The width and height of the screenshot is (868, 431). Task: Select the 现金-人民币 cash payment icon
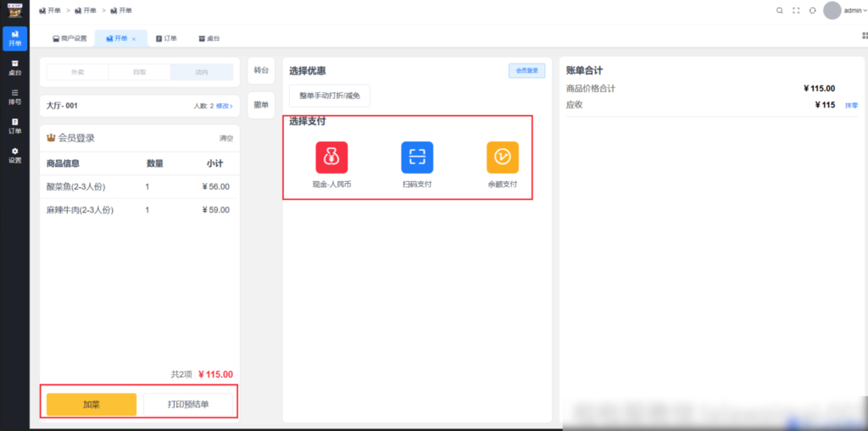[x=332, y=157]
